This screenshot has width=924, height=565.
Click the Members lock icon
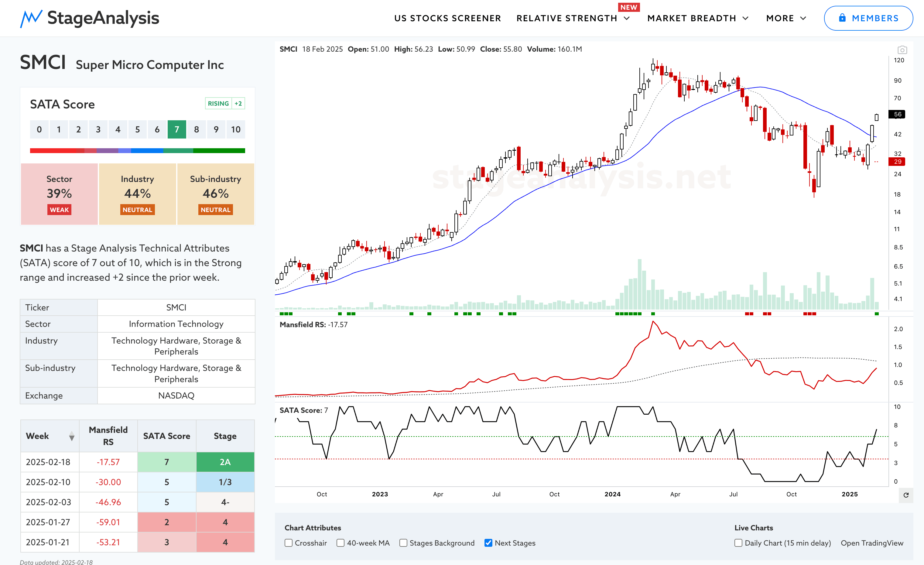click(842, 18)
